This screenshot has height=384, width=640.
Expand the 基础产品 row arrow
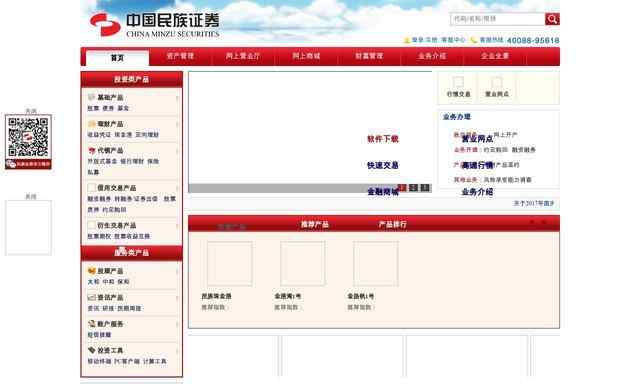tap(177, 98)
